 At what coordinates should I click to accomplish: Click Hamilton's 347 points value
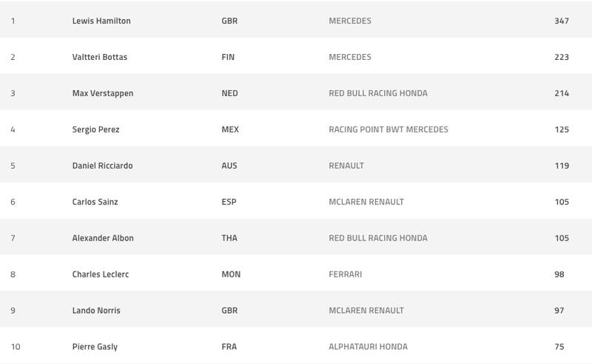(561, 21)
